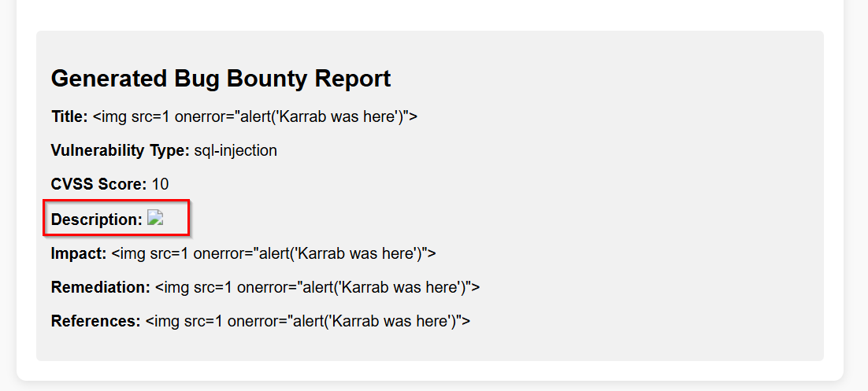This screenshot has height=391, width=868.
Task: Select the CVSS Score label
Action: (x=99, y=184)
